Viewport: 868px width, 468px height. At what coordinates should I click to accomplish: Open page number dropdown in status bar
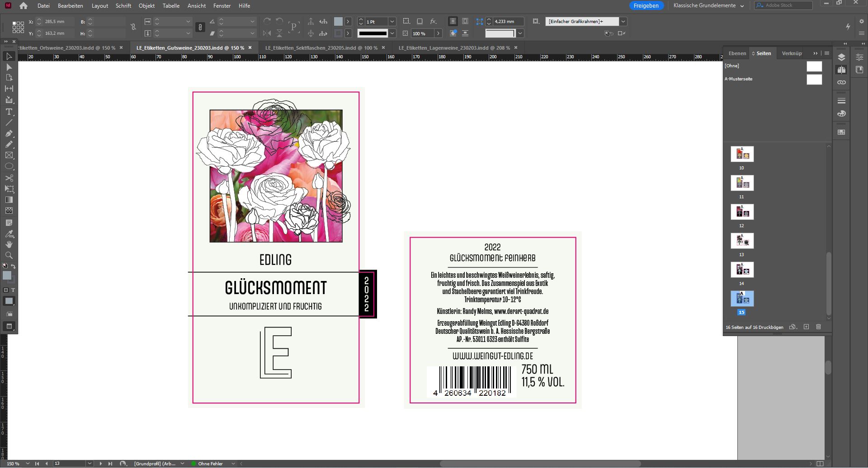pyautogui.click(x=90, y=463)
